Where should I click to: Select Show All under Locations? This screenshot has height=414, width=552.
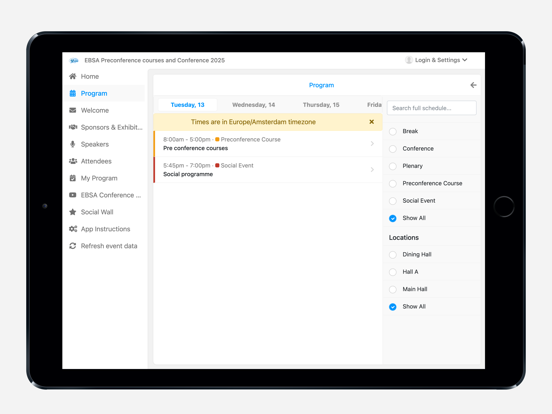393,307
